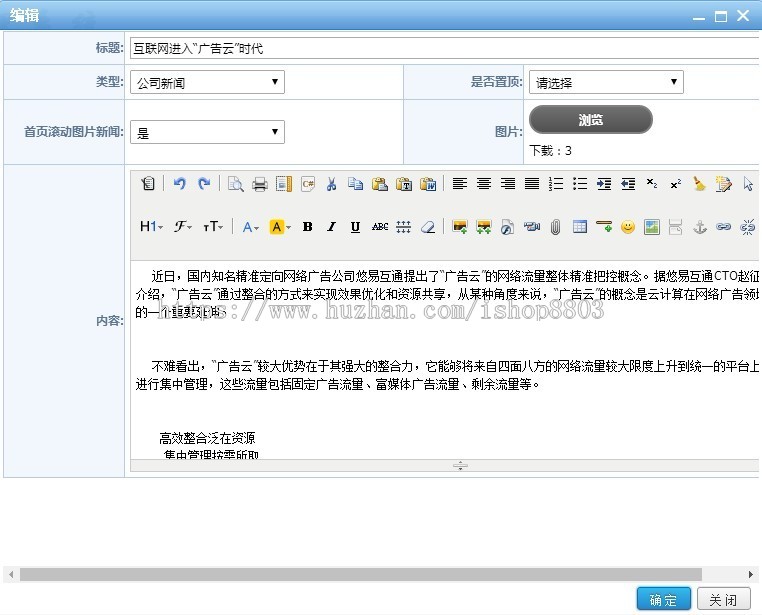The height and width of the screenshot is (615, 762).
Task: Click the clear HTML code broom icon
Action: click(x=699, y=184)
